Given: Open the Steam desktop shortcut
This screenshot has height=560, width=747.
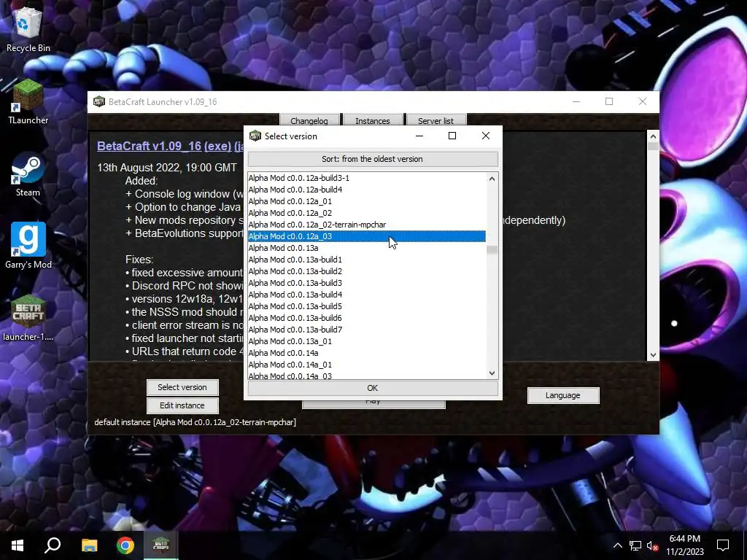Looking at the screenshot, I should click(x=28, y=174).
